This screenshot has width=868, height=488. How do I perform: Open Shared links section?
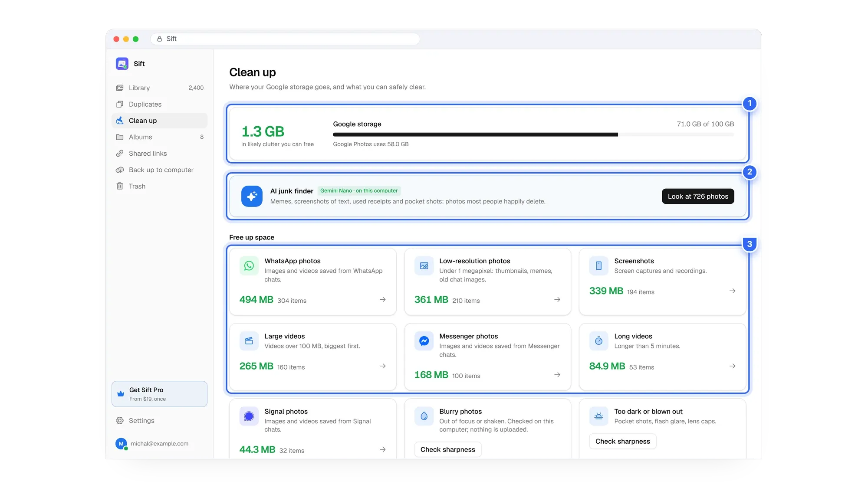[159, 154]
